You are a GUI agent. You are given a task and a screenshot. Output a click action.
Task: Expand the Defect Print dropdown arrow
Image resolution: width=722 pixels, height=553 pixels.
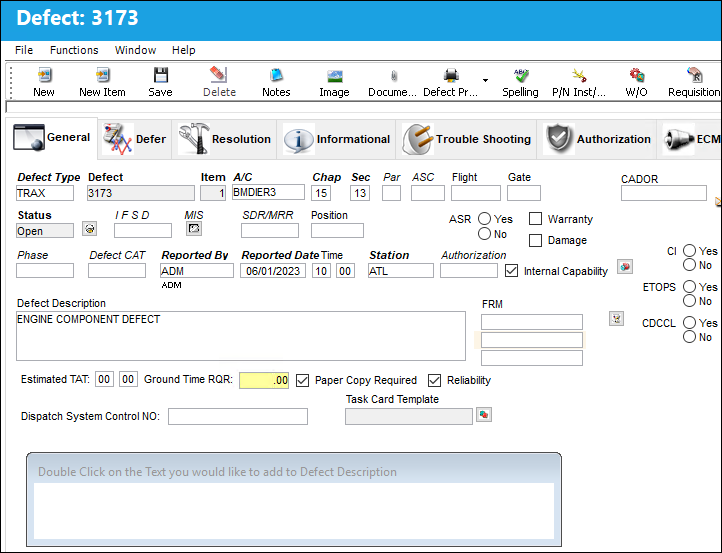click(485, 81)
